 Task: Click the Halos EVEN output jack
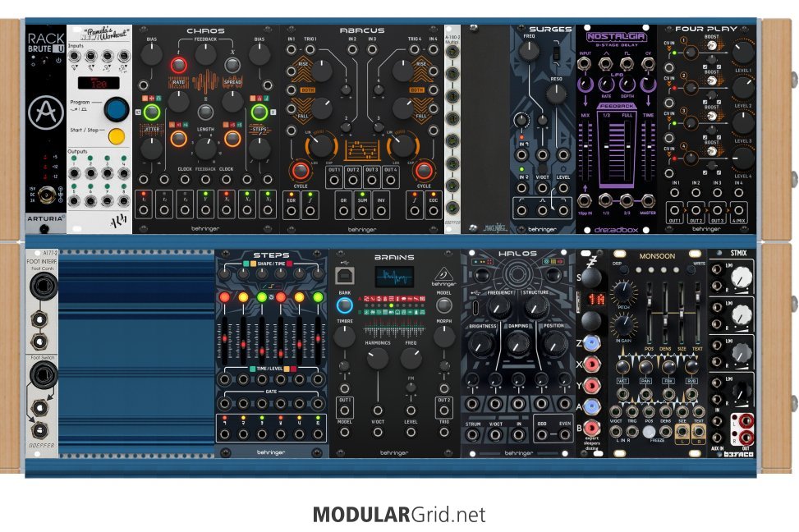[564, 435]
